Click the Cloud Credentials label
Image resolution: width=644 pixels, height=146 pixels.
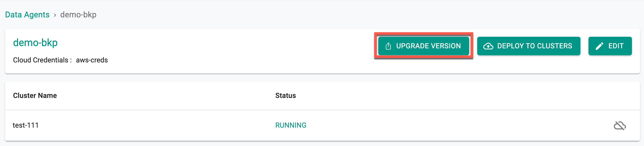42,60
